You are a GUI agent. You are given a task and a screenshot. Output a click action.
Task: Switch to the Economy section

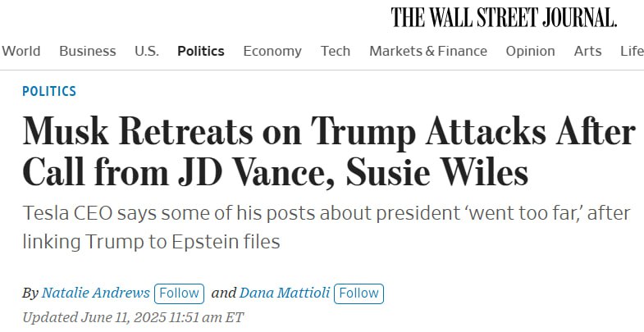[x=272, y=51]
